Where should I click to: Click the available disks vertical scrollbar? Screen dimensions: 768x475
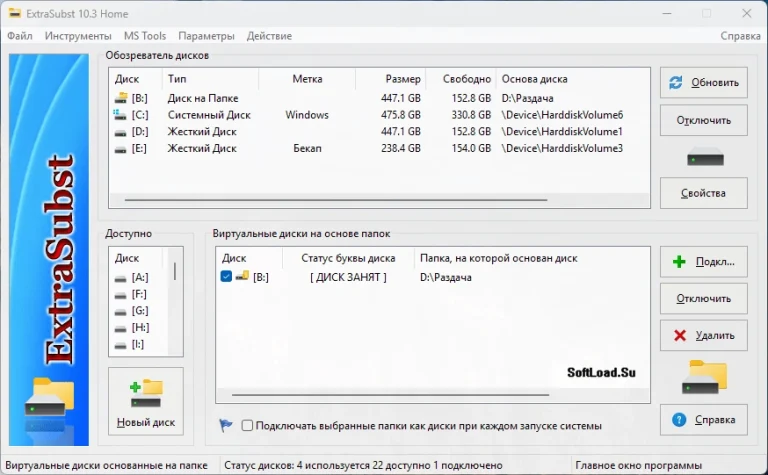[x=175, y=271]
